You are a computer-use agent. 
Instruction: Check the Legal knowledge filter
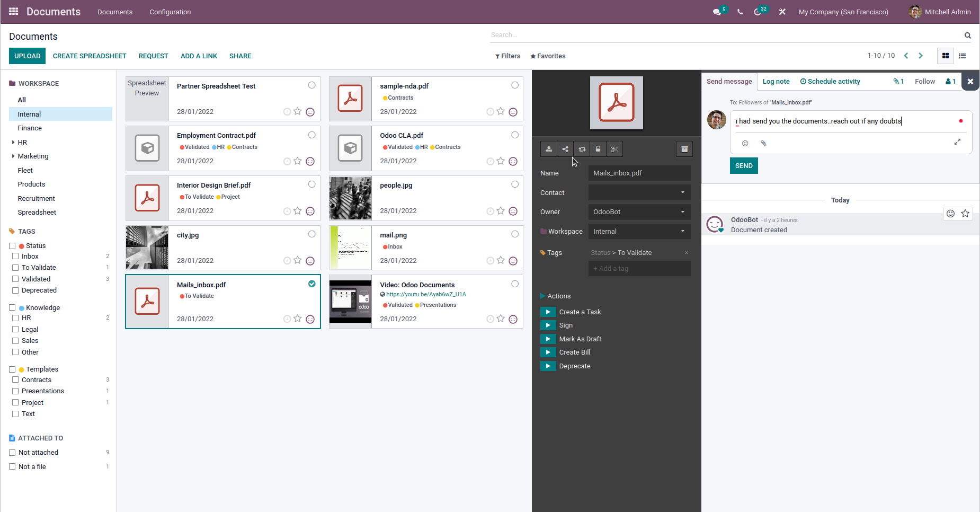coord(15,330)
